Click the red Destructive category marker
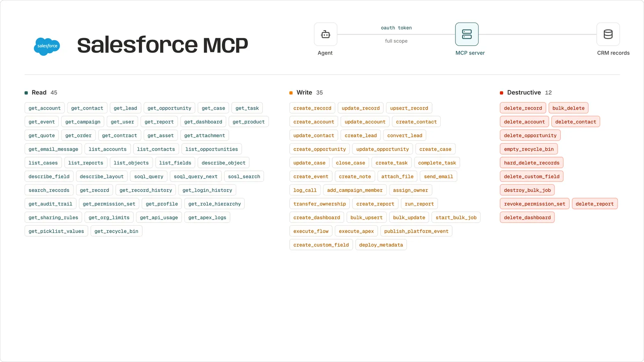Viewport: 644px width, 362px height. [x=501, y=93]
